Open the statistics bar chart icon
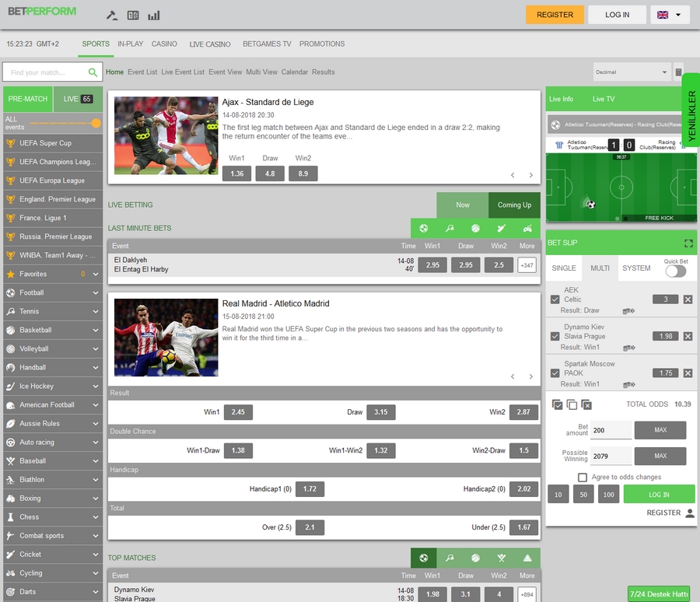 (154, 16)
